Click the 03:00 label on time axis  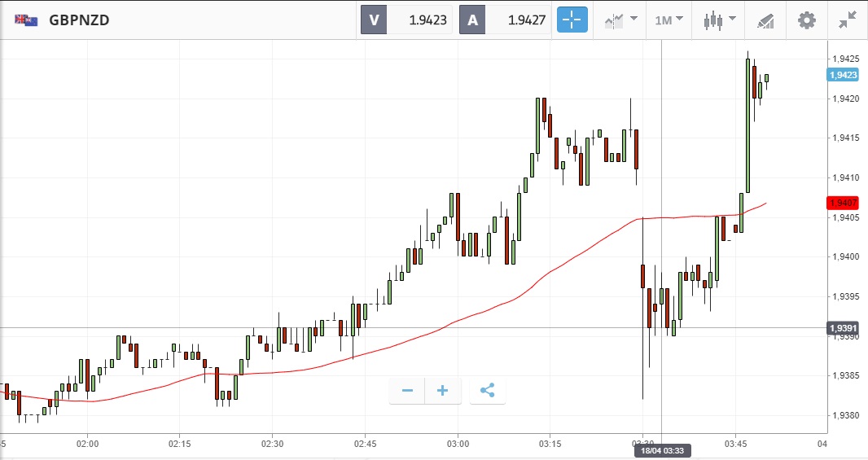pos(458,444)
